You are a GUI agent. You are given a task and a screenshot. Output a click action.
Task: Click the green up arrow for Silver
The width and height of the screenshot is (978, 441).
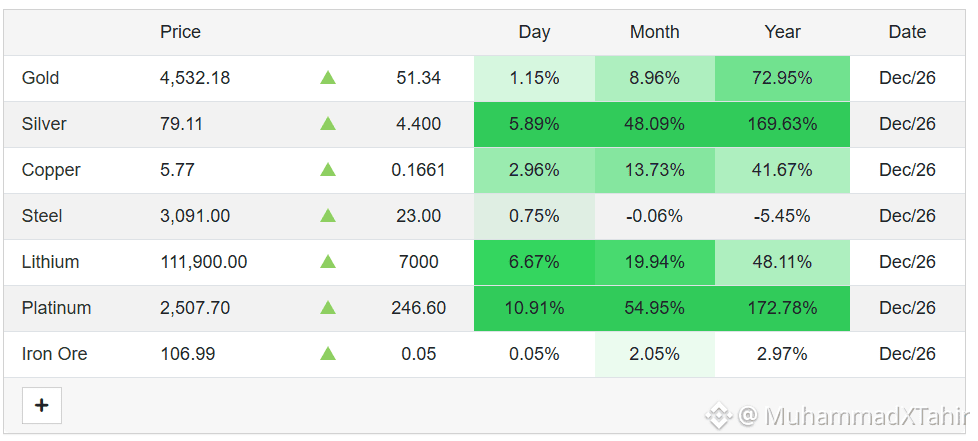(x=328, y=124)
